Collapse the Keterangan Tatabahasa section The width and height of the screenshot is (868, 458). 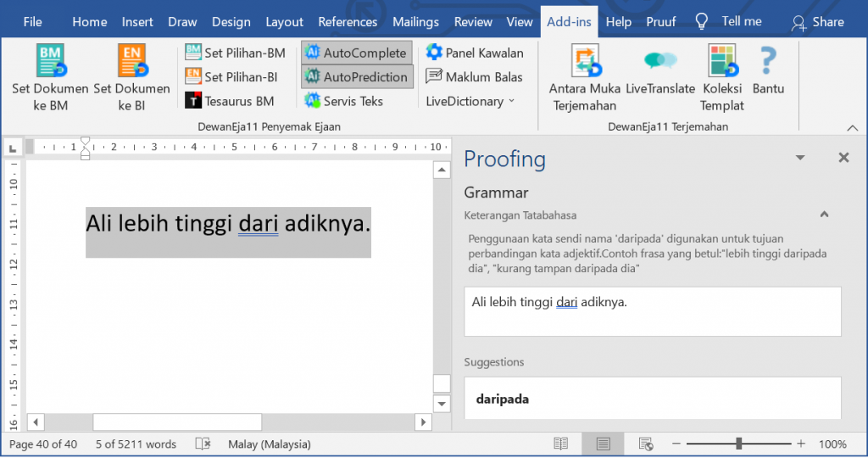click(824, 215)
